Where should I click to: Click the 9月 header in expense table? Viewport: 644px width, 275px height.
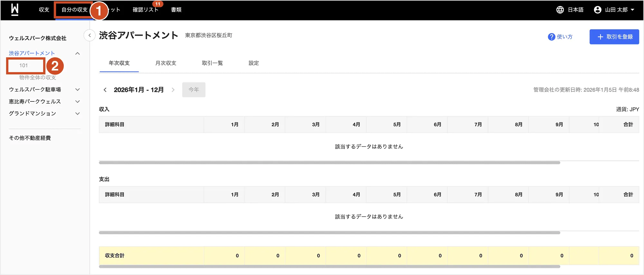(559, 194)
